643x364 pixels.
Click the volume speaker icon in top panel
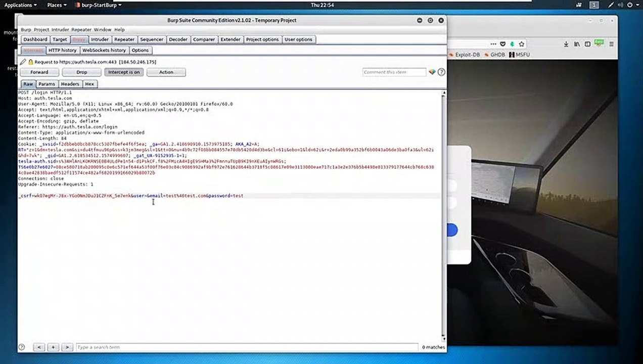pos(620,5)
